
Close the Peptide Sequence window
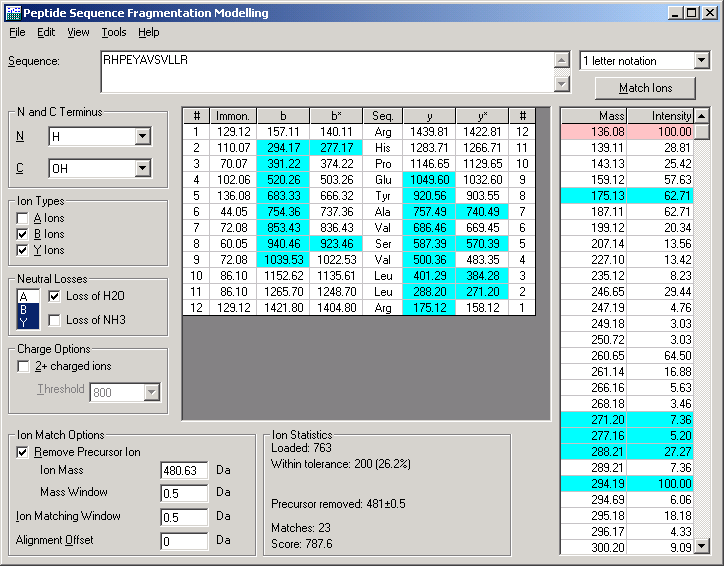click(709, 13)
